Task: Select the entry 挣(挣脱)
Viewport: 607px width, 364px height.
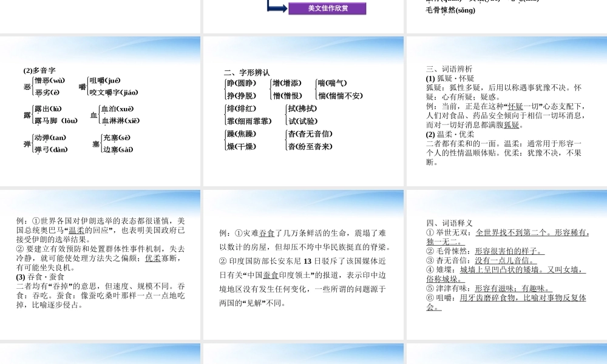Action: pos(242,95)
